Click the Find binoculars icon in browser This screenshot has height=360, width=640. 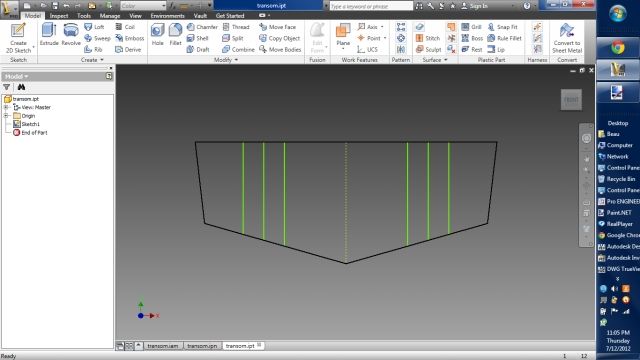21,87
